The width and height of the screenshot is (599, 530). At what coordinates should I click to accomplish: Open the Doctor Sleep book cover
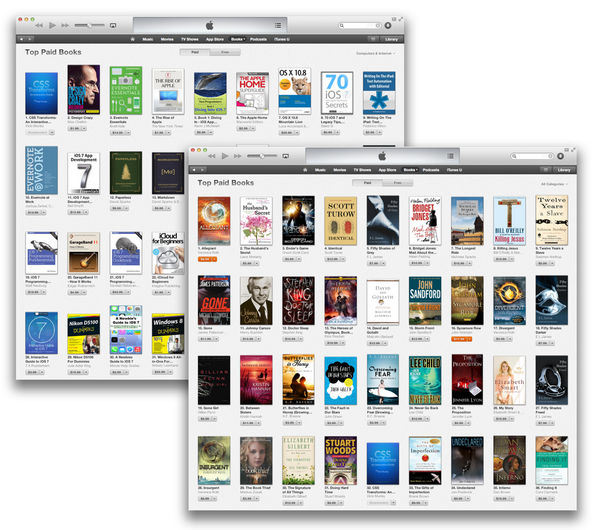click(298, 301)
